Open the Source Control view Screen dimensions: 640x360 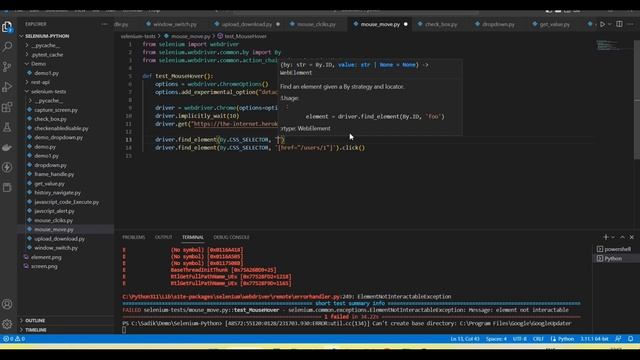[x=7, y=67]
